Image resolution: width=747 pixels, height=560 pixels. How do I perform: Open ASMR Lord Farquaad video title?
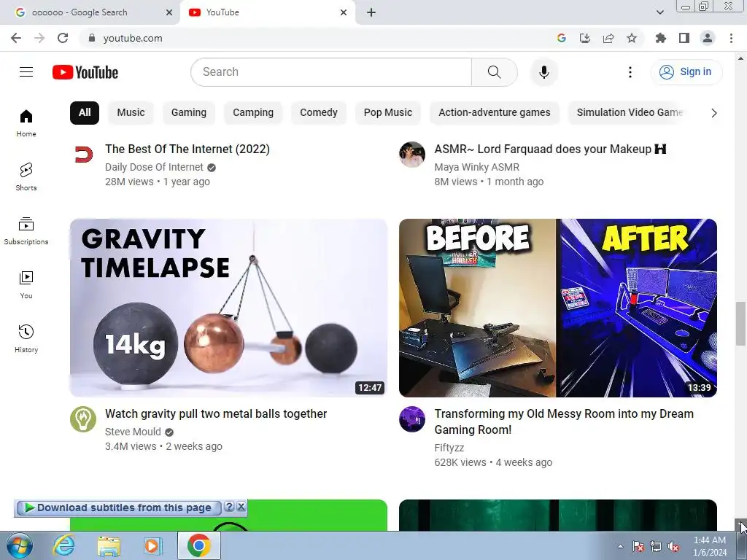(550, 149)
